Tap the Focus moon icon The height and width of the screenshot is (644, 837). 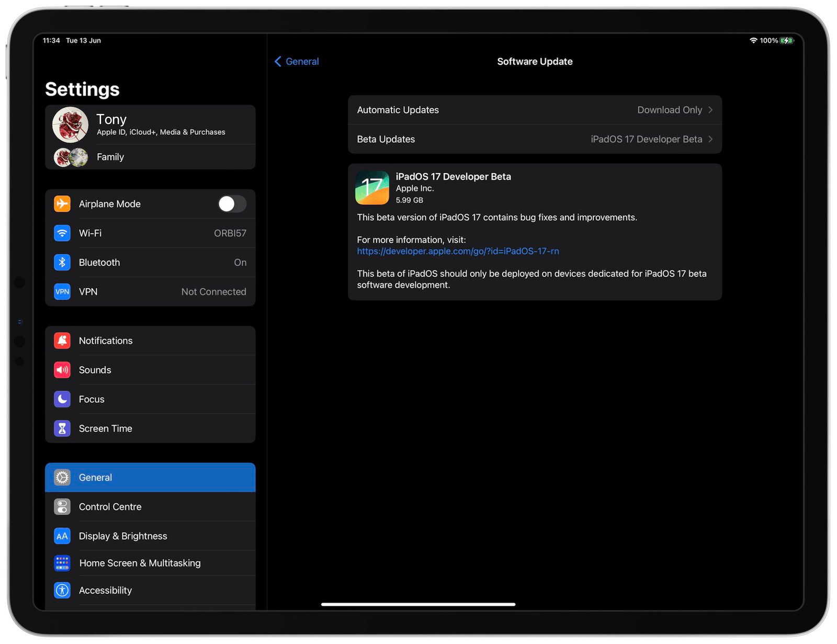[62, 399]
